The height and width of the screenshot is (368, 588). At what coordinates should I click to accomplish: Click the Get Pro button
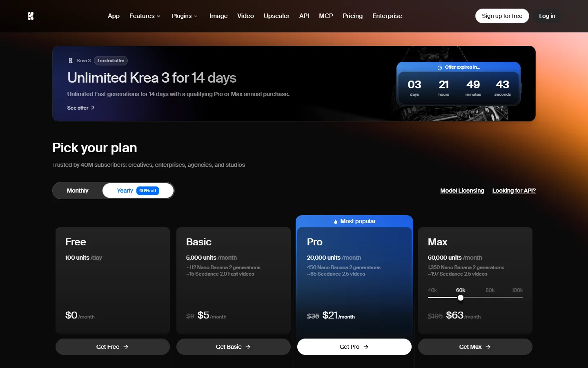(354, 347)
